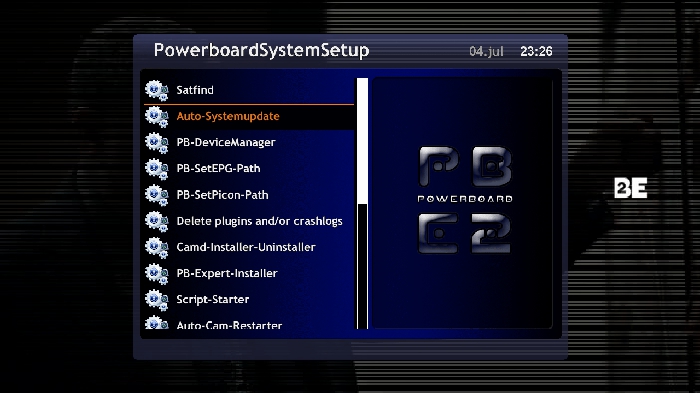Image resolution: width=700 pixels, height=393 pixels.
Task: Click the white scrollbar thumb of the list
Action: 362,142
